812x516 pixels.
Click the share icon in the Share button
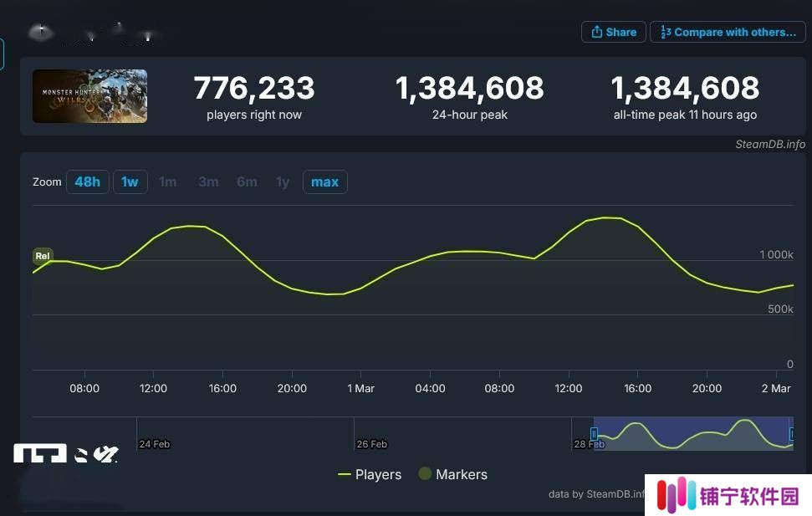(x=596, y=32)
